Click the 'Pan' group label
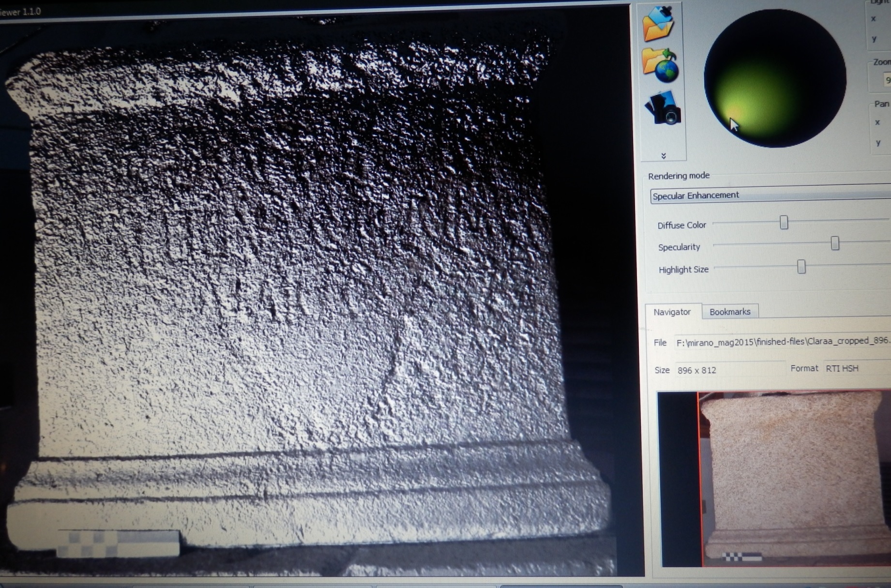This screenshot has width=891, height=588. point(881,104)
